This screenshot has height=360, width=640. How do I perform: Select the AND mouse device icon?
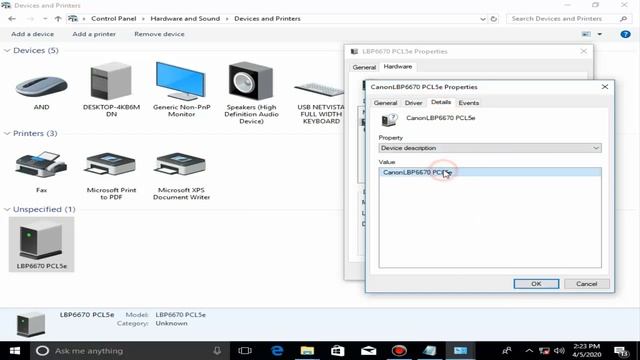pyautogui.click(x=41, y=86)
